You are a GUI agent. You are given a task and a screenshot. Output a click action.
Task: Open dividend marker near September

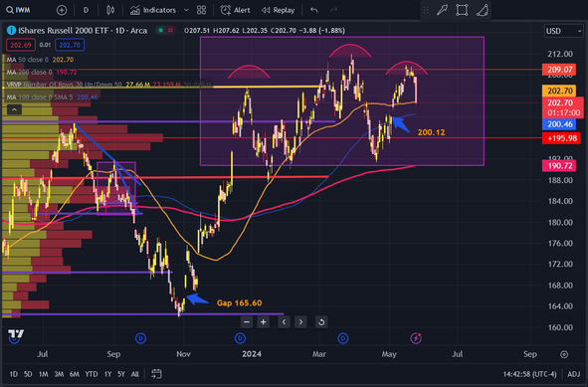pos(140,338)
